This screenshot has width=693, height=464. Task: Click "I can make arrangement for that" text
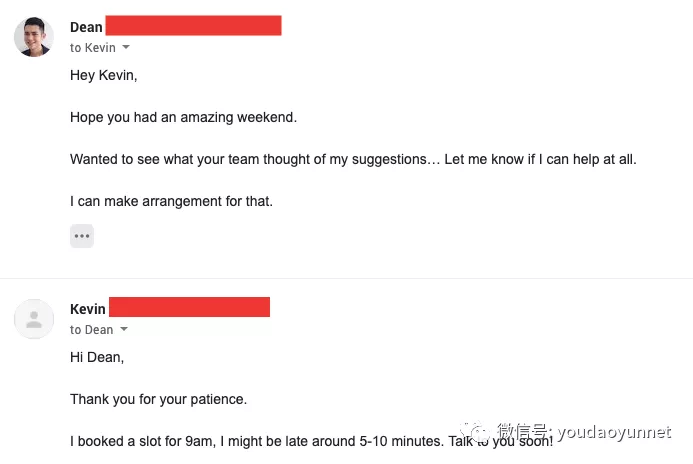pyautogui.click(x=171, y=201)
